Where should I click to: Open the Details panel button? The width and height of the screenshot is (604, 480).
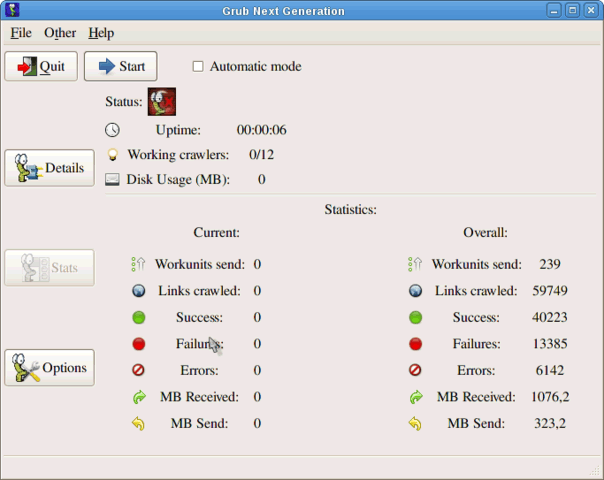(x=49, y=168)
